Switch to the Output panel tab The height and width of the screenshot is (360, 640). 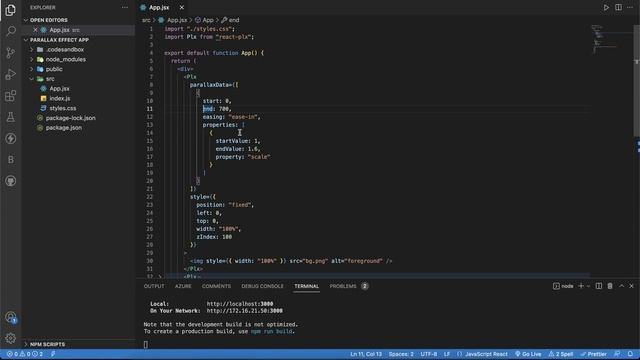coord(154,286)
